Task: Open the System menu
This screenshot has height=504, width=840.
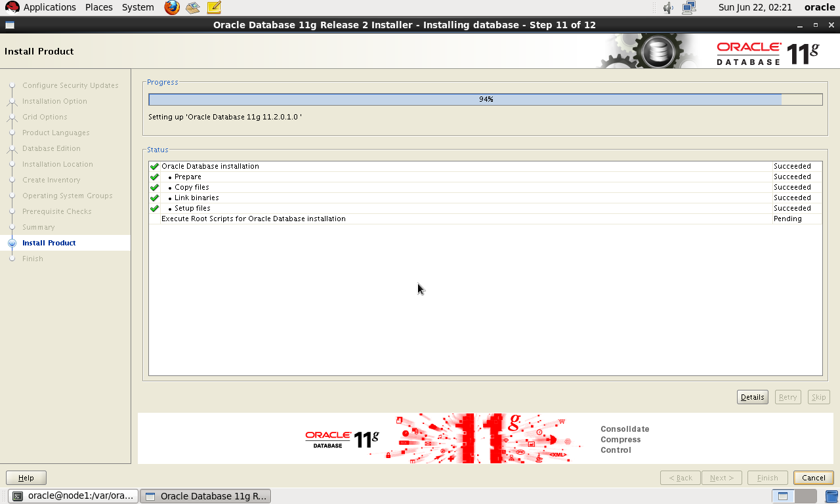Action: pyautogui.click(x=138, y=7)
